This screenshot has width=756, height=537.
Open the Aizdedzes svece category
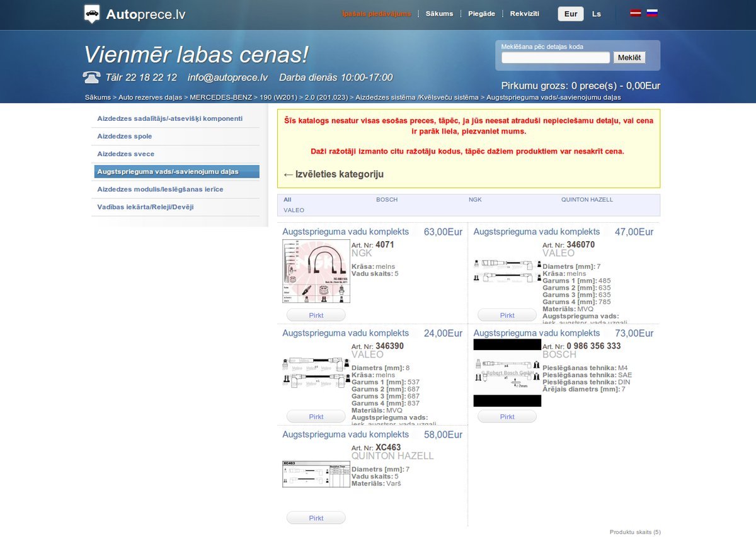click(126, 154)
